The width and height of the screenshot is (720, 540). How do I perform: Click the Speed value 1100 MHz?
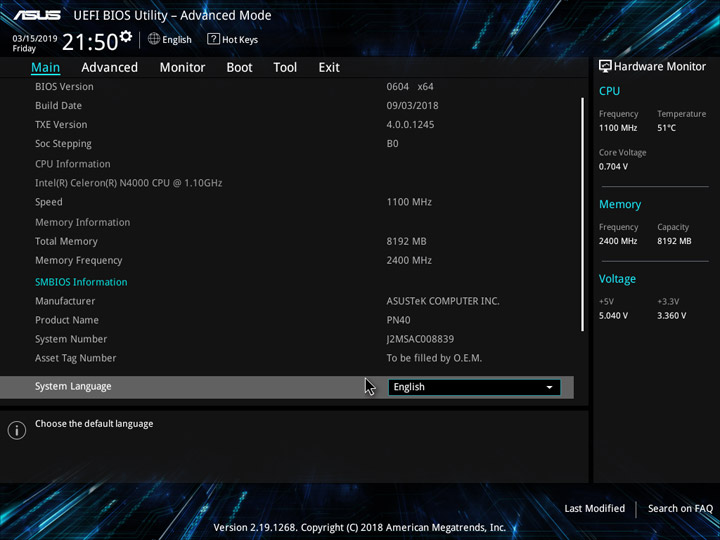click(409, 202)
